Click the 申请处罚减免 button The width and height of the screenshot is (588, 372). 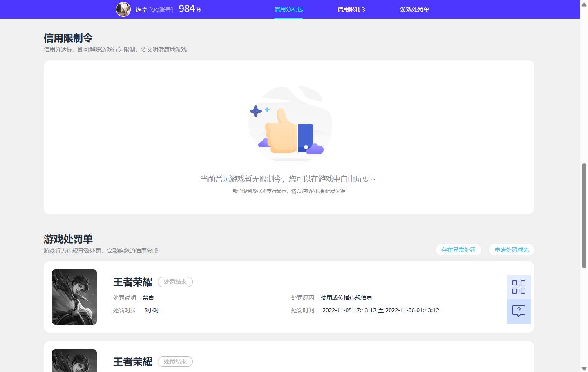click(511, 249)
